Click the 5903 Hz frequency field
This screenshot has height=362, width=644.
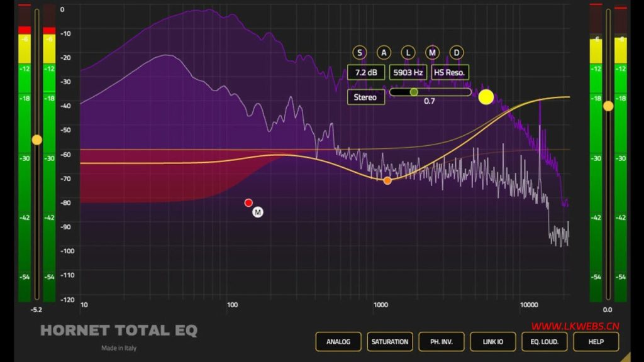click(x=408, y=72)
